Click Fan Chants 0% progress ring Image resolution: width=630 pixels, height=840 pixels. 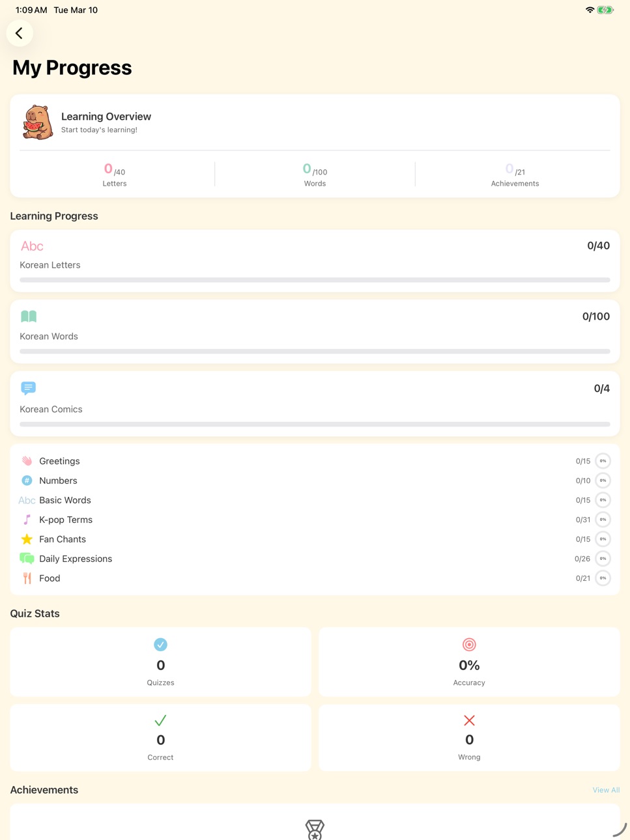603,539
